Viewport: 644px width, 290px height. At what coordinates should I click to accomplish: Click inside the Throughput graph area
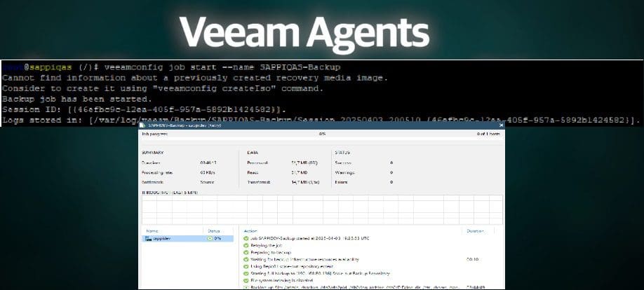(322, 209)
